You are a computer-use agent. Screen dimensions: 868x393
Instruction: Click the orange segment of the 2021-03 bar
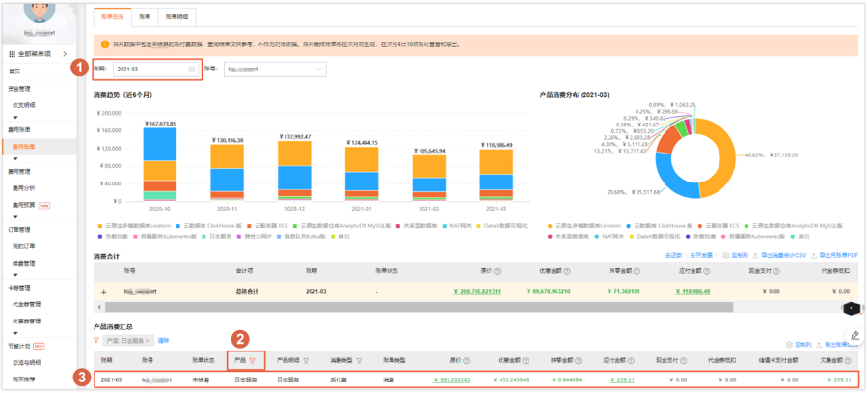(496, 162)
